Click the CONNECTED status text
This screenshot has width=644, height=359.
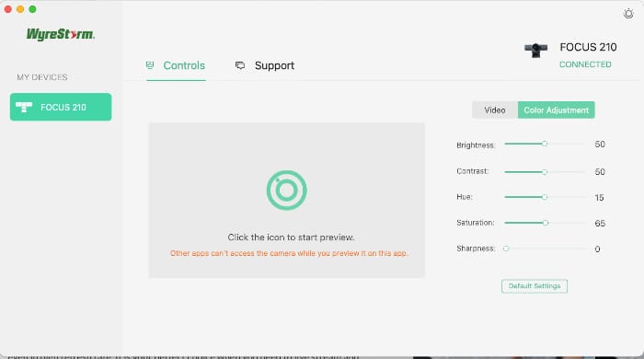pyautogui.click(x=585, y=64)
